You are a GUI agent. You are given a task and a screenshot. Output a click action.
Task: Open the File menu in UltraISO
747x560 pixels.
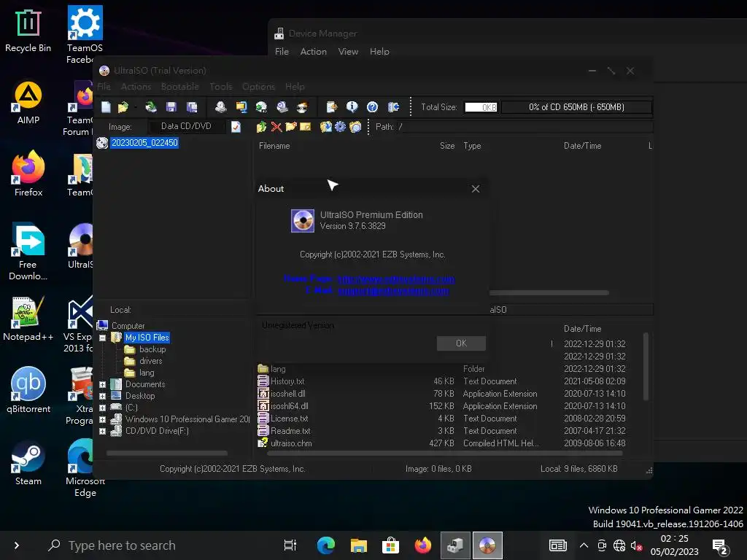pos(104,87)
